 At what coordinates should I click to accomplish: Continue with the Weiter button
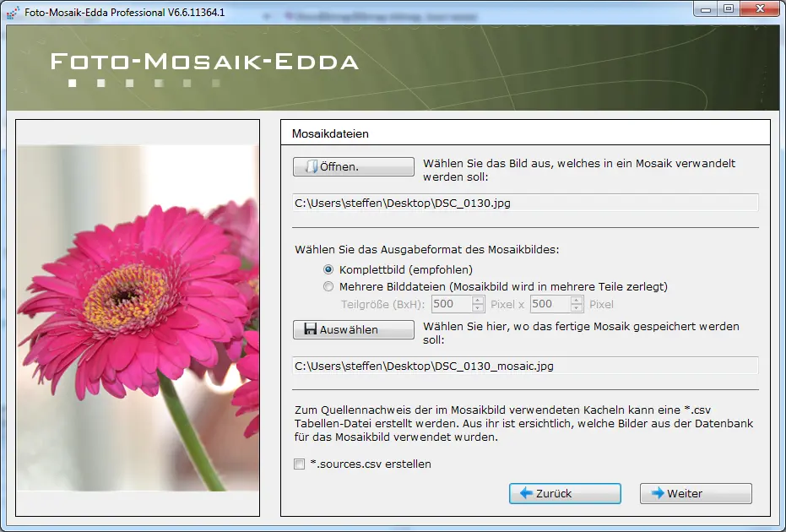[696, 493]
